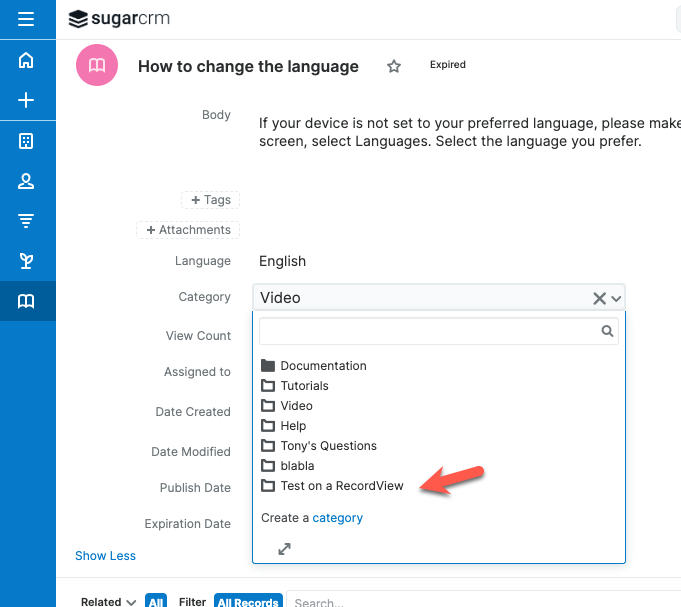This screenshot has height=607, width=681.
Task: Open the hamburger navigation menu
Action: [x=27, y=19]
